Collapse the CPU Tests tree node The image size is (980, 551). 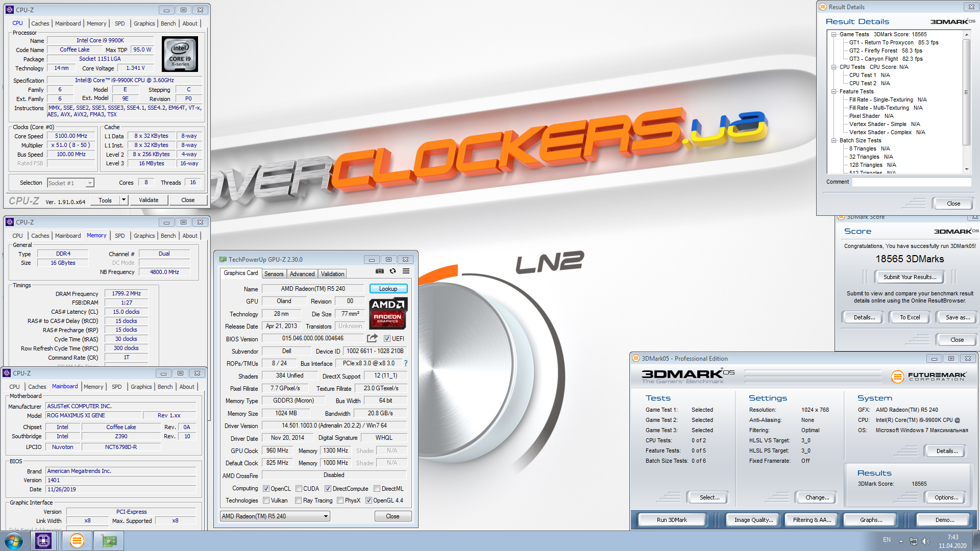point(834,67)
